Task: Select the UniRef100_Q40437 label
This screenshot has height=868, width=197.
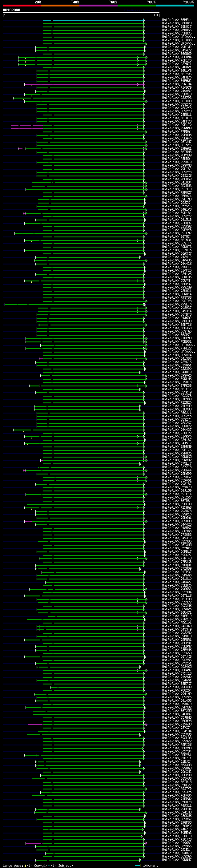Action: click(x=176, y=430)
